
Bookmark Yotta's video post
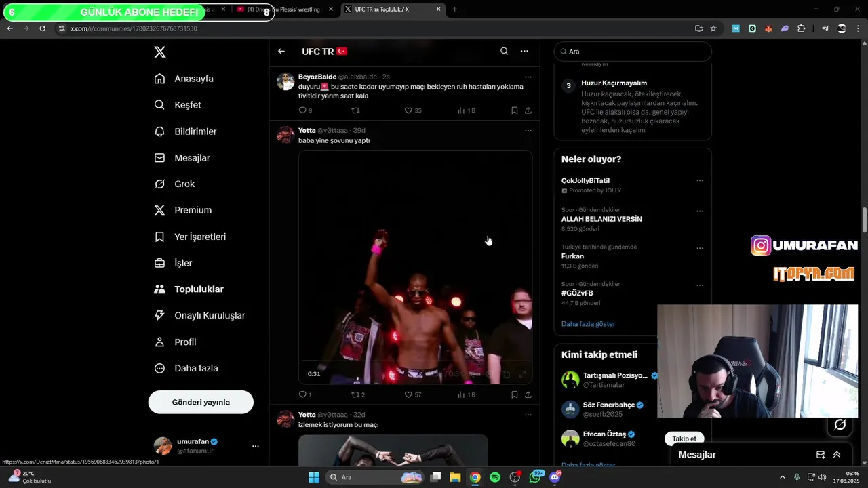[x=515, y=394]
